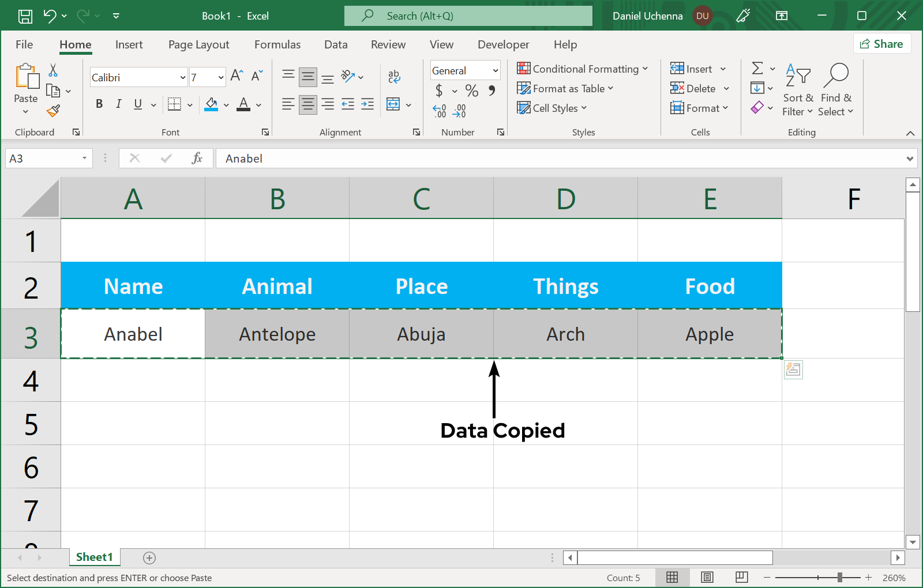Click the zoom slider handle

click(x=840, y=577)
